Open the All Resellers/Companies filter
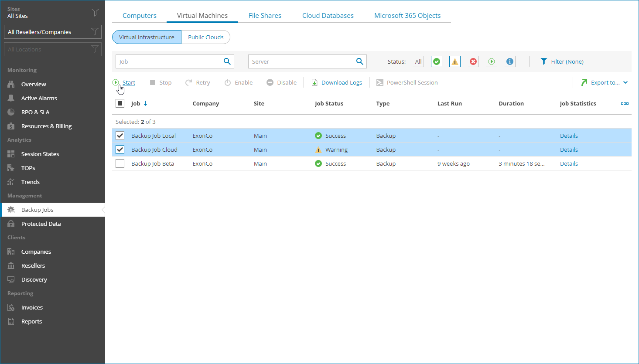 coord(52,32)
